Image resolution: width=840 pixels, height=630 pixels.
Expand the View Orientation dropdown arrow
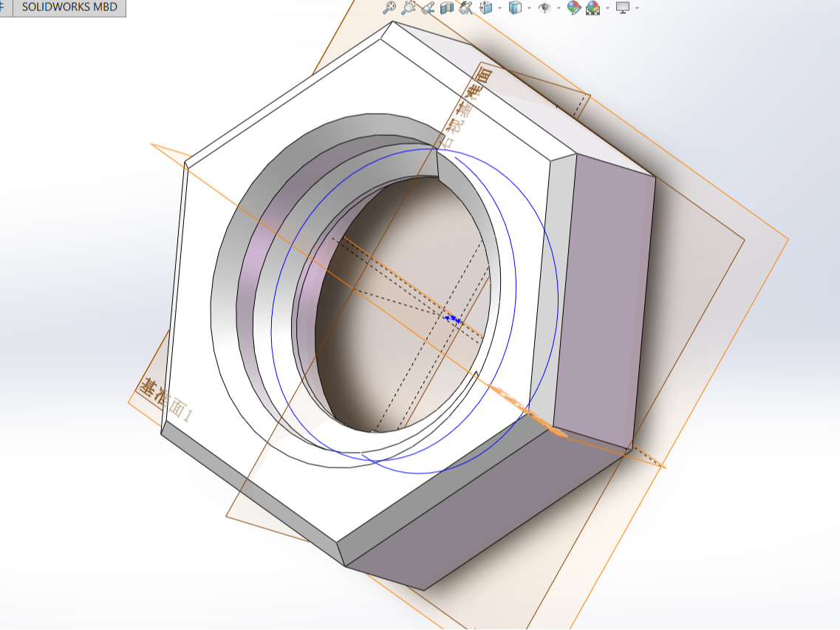point(500,8)
